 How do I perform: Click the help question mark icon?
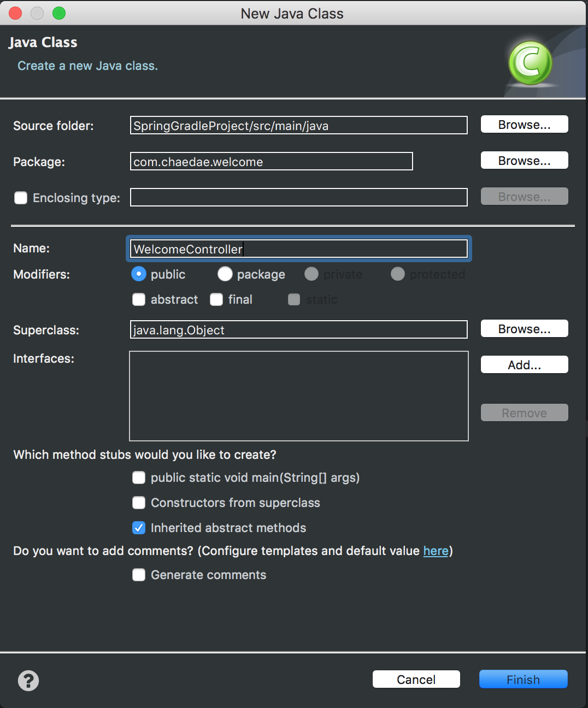(x=28, y=681)
